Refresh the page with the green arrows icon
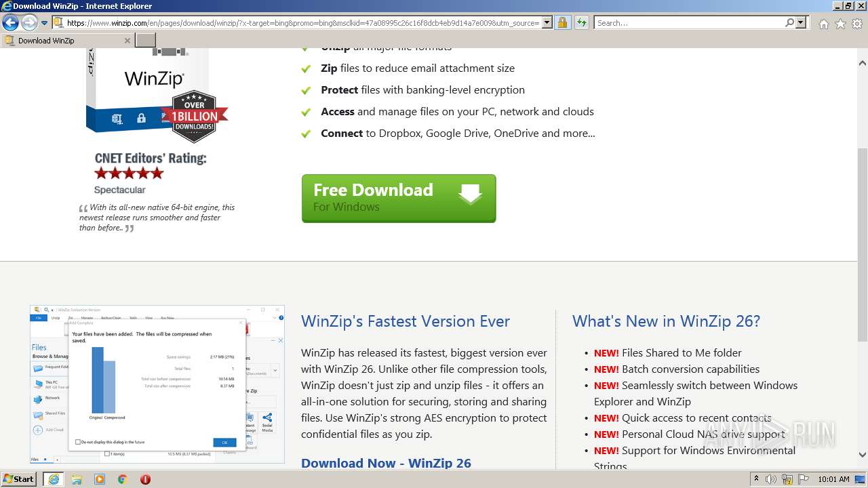This screenshot has height=488, width=868. (582, 23)
